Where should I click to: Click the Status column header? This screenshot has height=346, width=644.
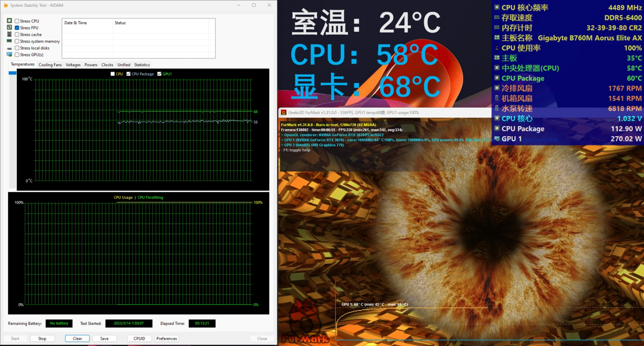tap(161, 23)
